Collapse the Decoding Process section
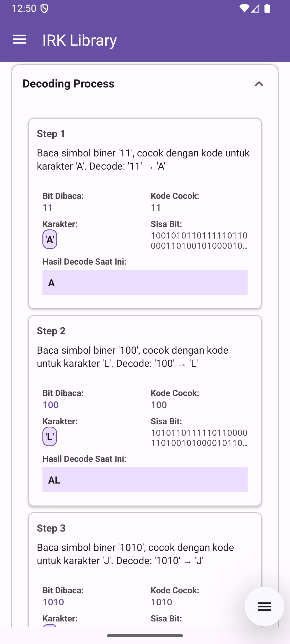Image resolution: width=290 pixels, height=644 pixels. [259, 84]
